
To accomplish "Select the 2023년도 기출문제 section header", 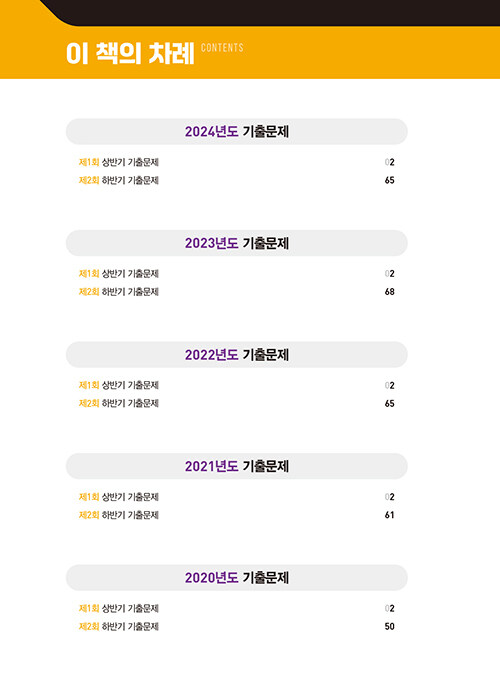I will (236, 243).
